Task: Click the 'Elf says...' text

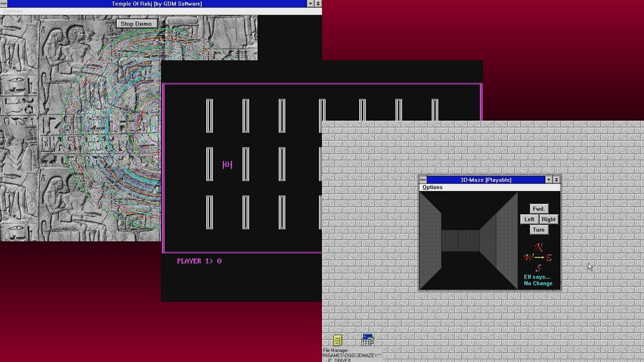Action: (537, 277)
